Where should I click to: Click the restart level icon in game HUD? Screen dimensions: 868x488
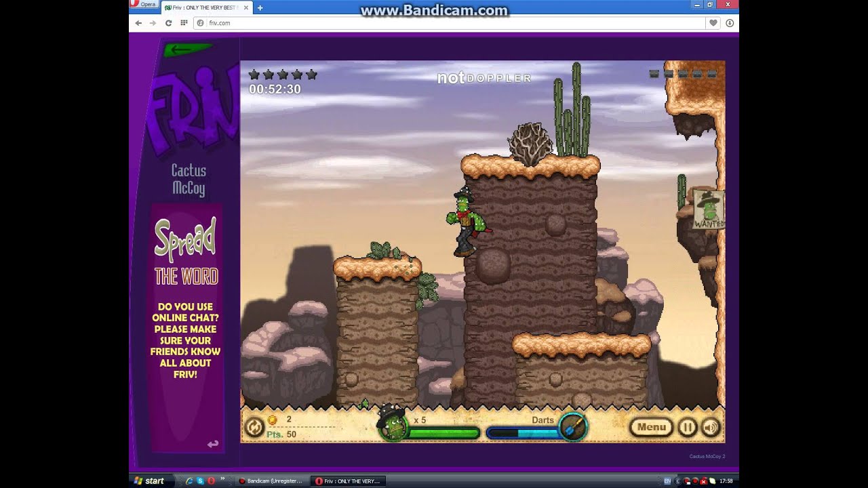[x=254, y=427]
